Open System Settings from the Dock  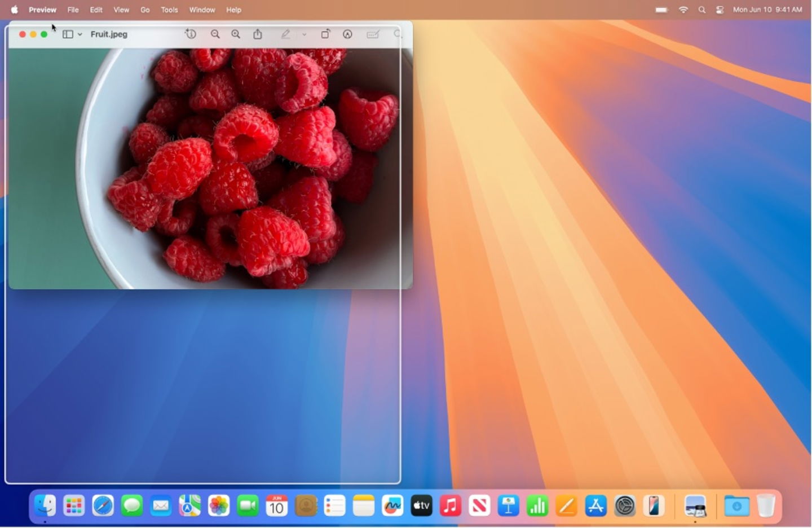[624, 505]
